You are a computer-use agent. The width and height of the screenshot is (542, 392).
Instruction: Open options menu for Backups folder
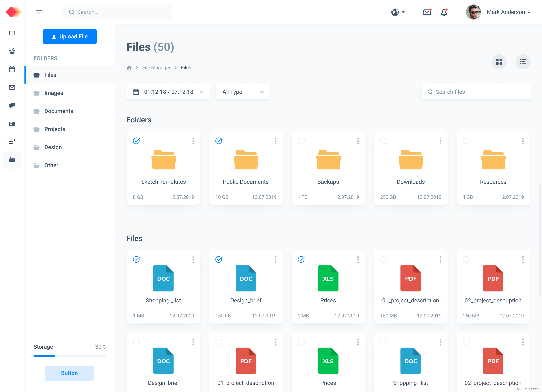pyautogui.click(x=358, y=141)
